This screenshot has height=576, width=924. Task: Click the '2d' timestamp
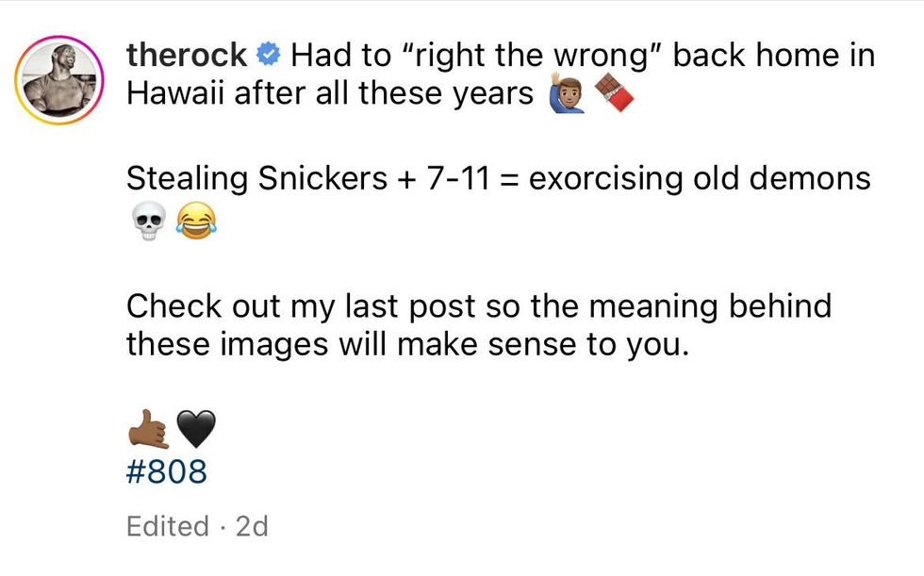252,526
